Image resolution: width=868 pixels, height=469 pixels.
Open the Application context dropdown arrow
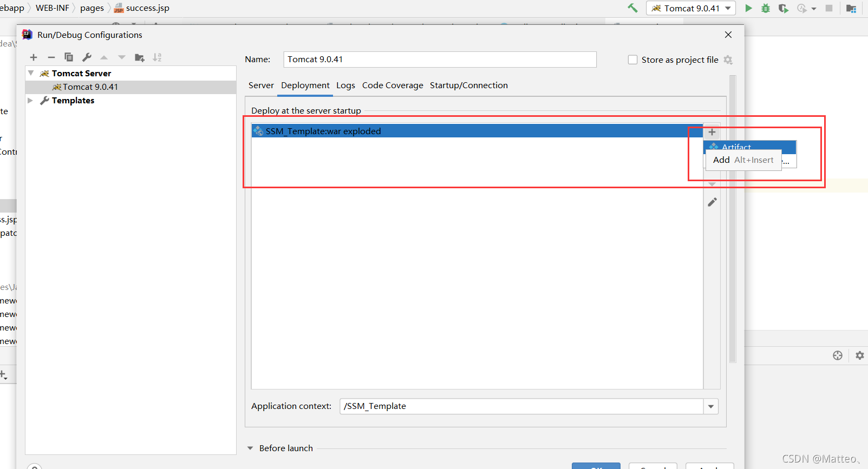pos(711,406)
